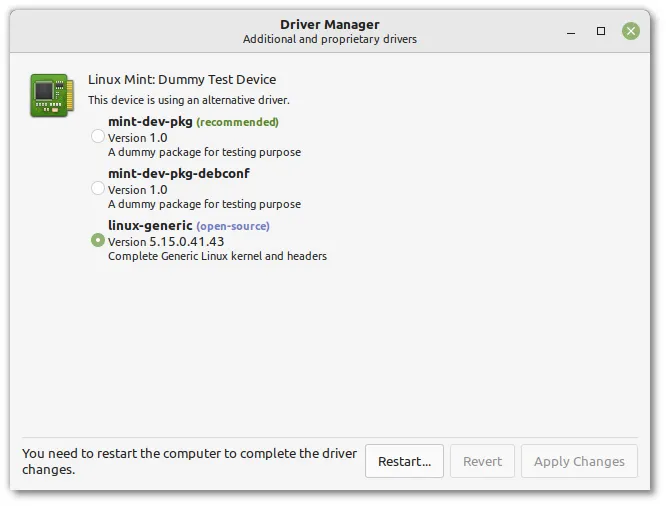Click the Revert button
This screenshot has width=666, height=506.
coord(482,461)
